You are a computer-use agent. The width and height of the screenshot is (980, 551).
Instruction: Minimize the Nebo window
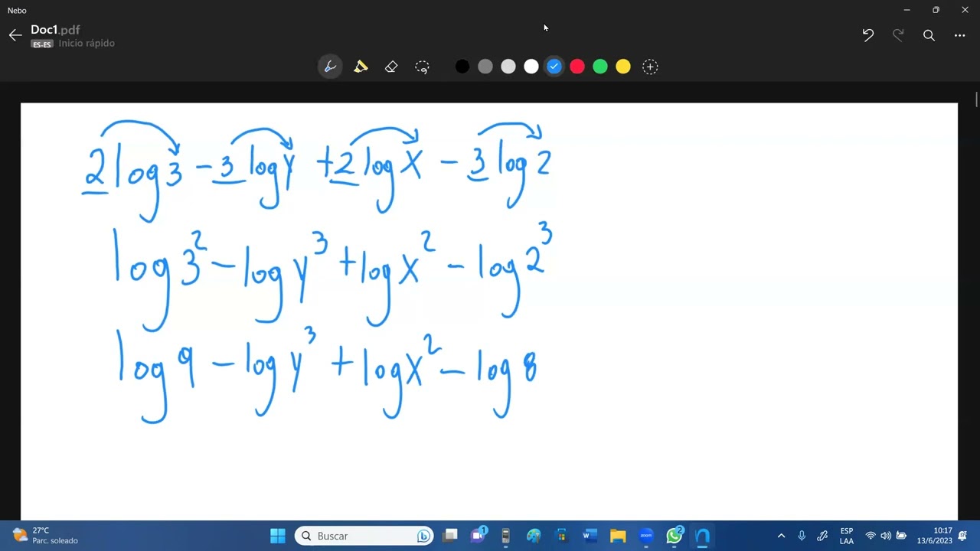(906, 10)
